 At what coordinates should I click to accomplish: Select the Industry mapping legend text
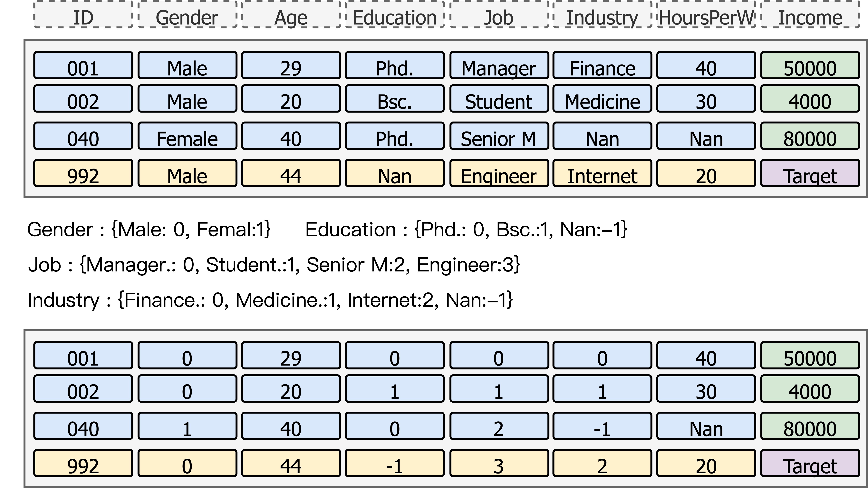pos(270,300)
